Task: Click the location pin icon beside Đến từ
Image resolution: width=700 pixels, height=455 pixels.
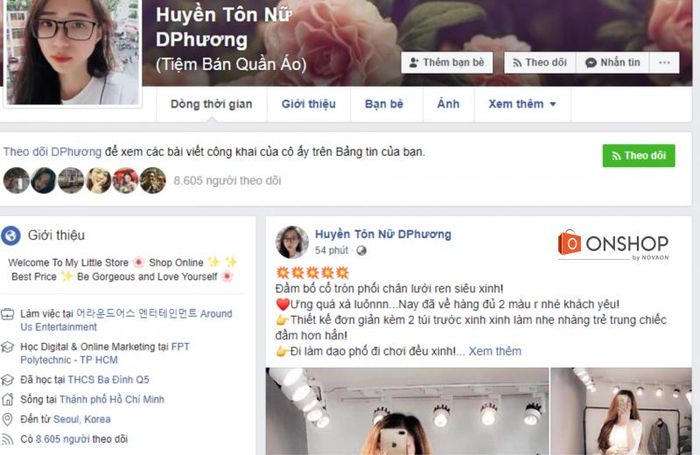Action: click(x=8, y=419)
